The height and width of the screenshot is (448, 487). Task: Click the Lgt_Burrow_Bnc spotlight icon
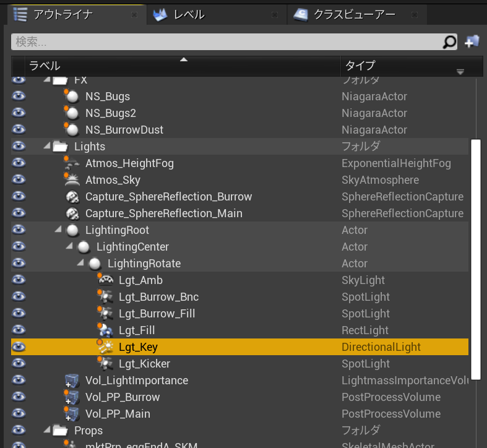(x=106, y=297)
